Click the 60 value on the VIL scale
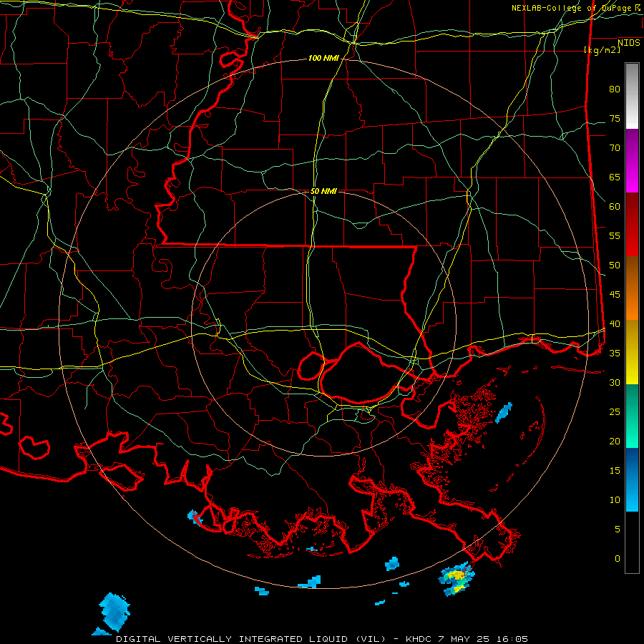The width and height of the screenshot is (644, 644). pyautogui.click(x=615, y=207)
